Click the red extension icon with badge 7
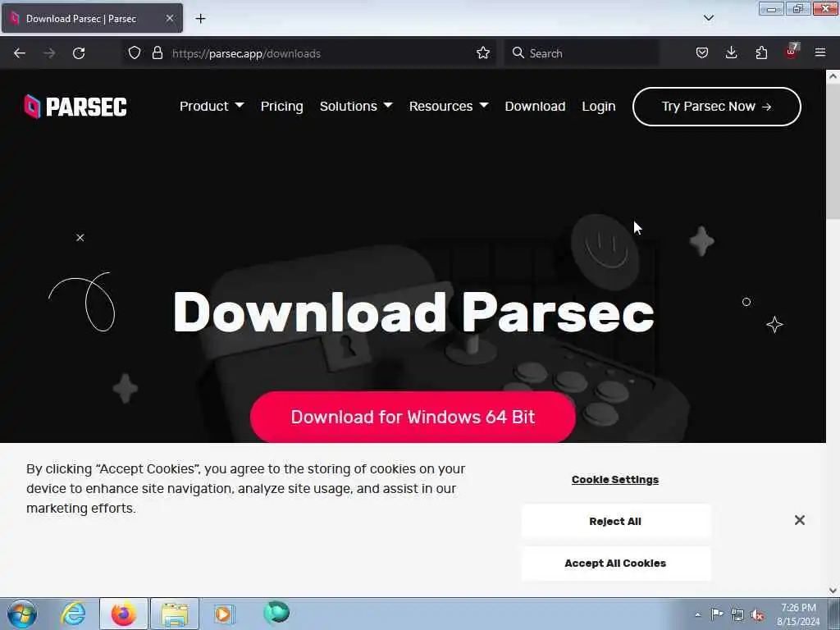Viewport: 840px width, 630px height. [792, 52]
